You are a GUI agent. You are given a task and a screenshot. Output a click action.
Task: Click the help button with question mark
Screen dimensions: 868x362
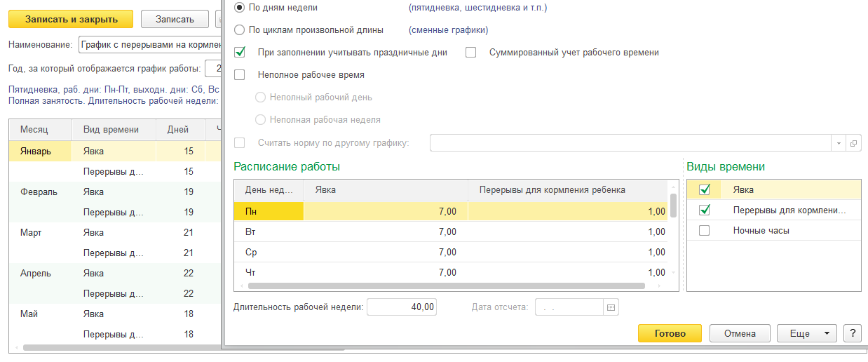(852, 333)
